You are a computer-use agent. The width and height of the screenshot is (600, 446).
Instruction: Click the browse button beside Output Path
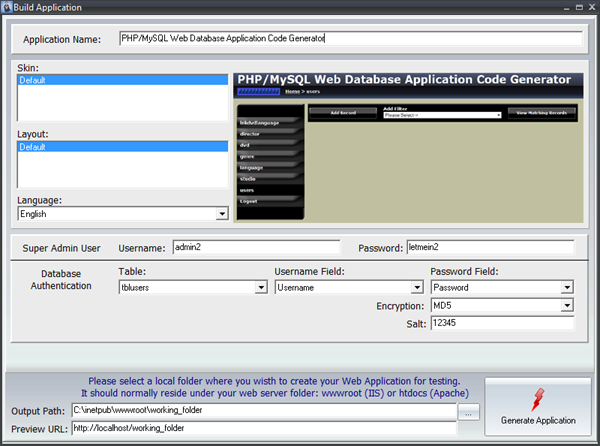pyautogui.click(x=468, y=412)
